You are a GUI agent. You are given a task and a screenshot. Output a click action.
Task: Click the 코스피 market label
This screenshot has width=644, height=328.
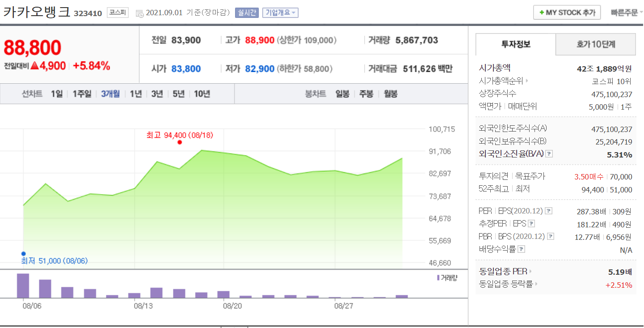(118, 13)
